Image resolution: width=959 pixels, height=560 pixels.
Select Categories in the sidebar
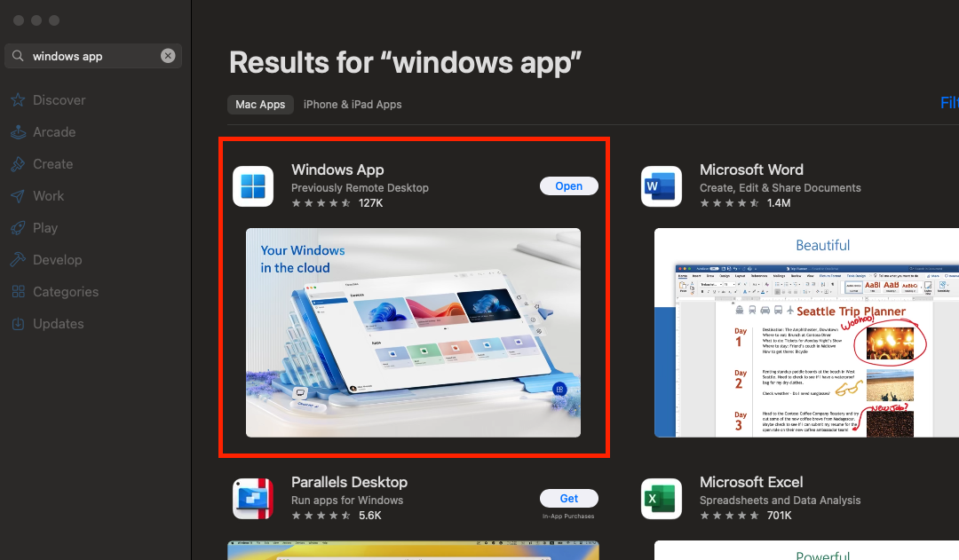pos(66,292)
